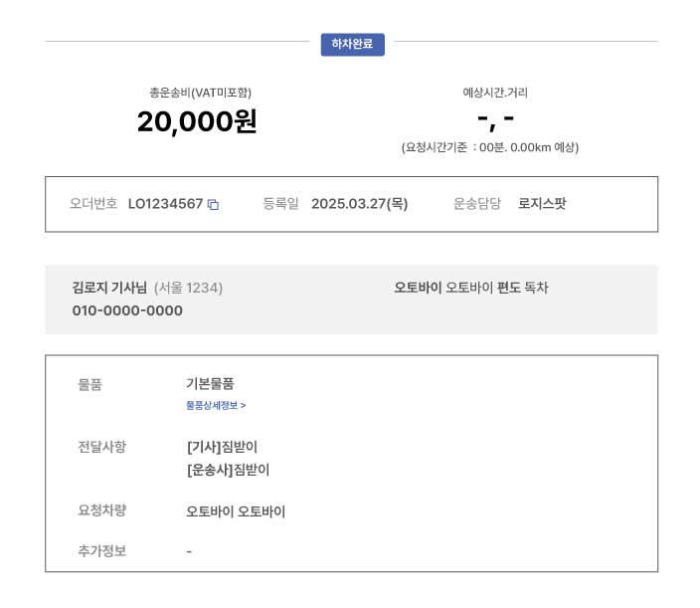The height and width of the screenshot is (608, 700).
Task: Click the 전달사항 row label
Action: (x=102, y=446)
